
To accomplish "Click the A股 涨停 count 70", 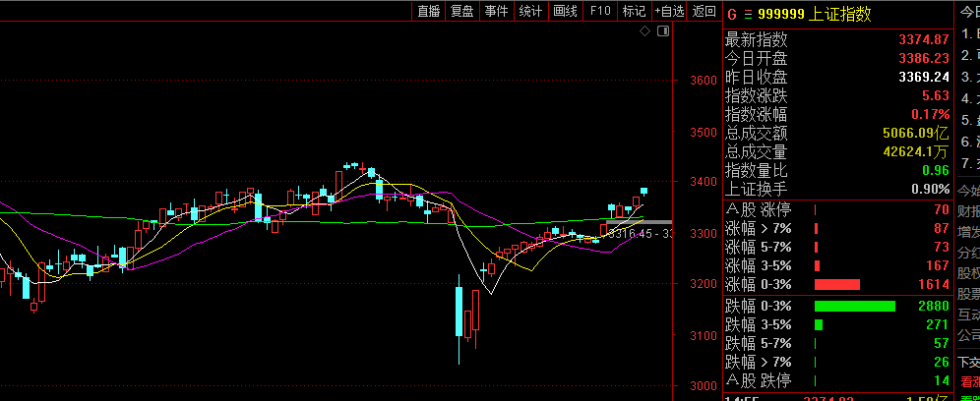I will (942, 210).
